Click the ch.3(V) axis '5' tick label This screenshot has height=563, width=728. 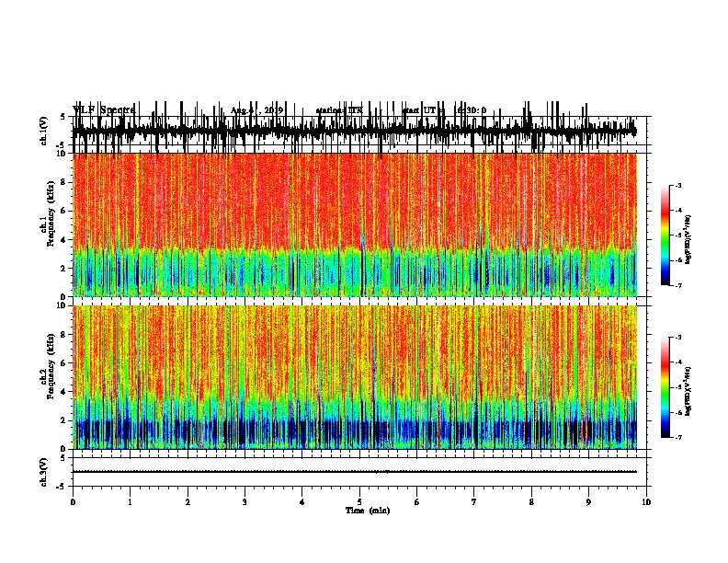tap(63, 458)
